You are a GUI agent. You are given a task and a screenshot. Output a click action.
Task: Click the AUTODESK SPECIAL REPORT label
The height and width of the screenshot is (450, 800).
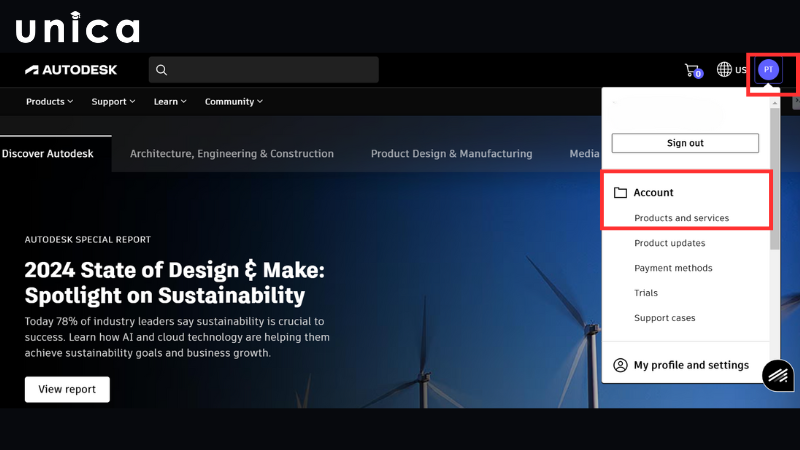tap(88, 239)
